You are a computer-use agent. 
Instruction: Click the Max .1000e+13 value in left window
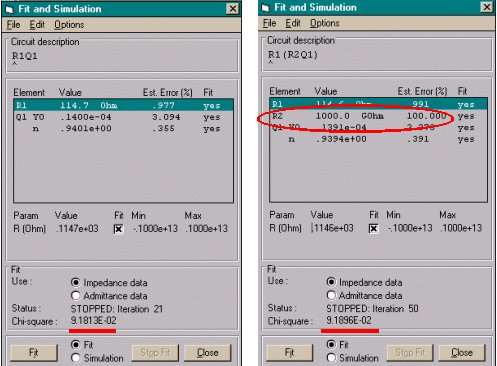[x=206, y=229]
